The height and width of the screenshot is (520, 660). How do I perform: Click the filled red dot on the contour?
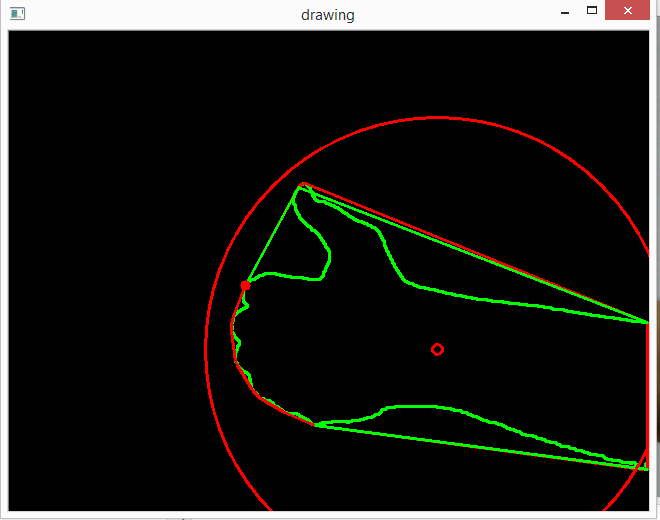point(245,285)
